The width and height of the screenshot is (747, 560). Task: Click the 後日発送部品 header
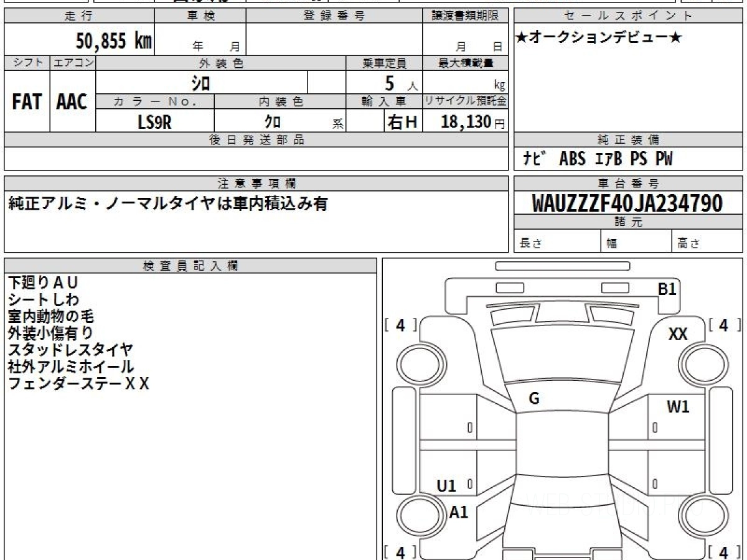point(256,139)
